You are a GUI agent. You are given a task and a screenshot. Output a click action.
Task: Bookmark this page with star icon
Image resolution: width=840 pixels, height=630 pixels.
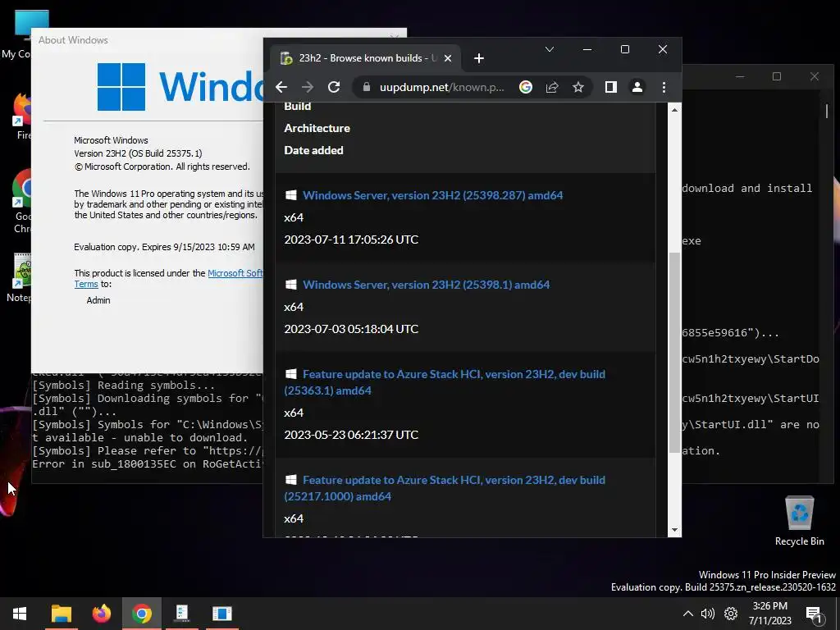tap(578, 87)
